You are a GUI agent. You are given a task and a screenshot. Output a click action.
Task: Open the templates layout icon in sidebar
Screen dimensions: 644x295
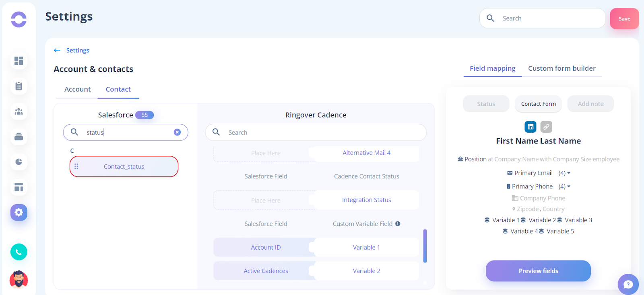[x=19, y=187]
